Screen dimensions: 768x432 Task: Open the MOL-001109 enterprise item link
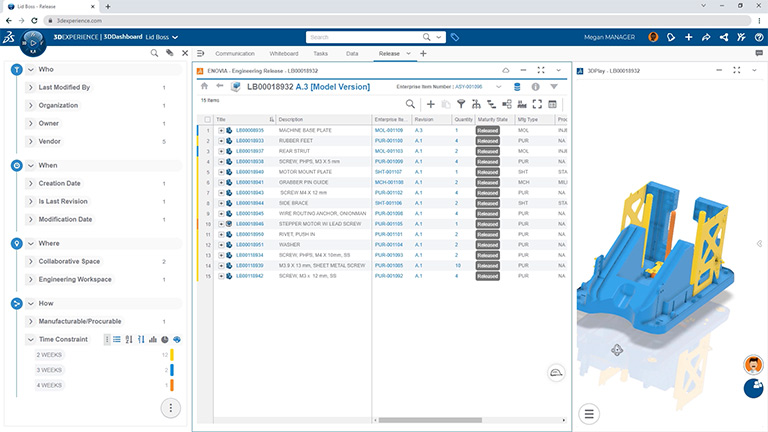click(389, 130)
